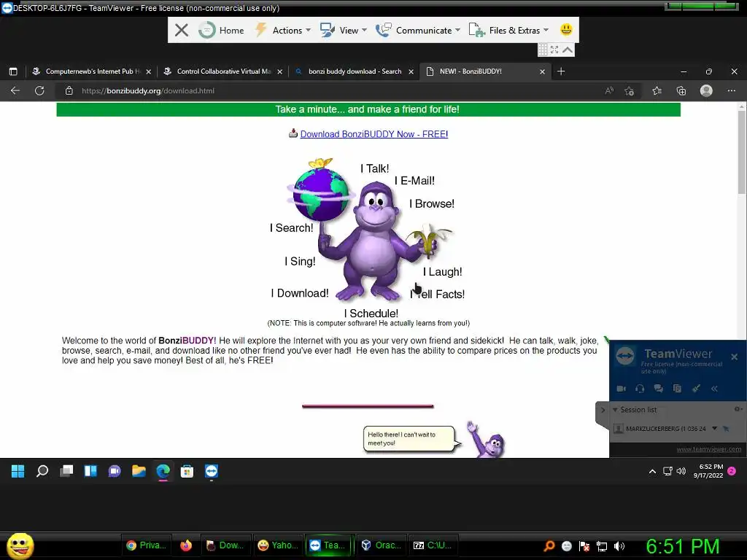Image resolution: width=747 pixels, height=560 pixels.
Task: Switch to the Yaho... host taskbar button
Action: pos(279,545)
